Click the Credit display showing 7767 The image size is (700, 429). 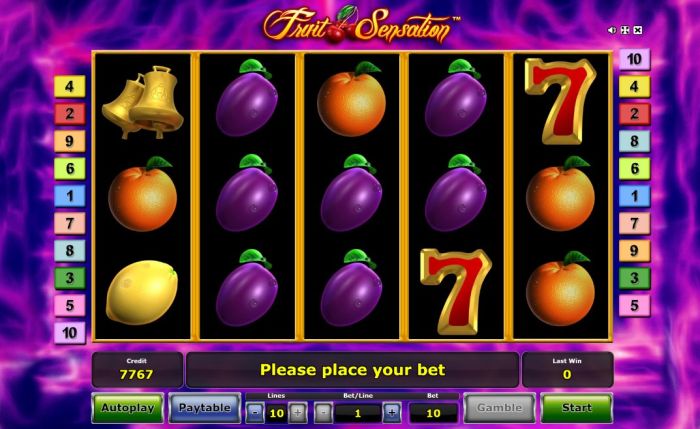tap(137, 369)
